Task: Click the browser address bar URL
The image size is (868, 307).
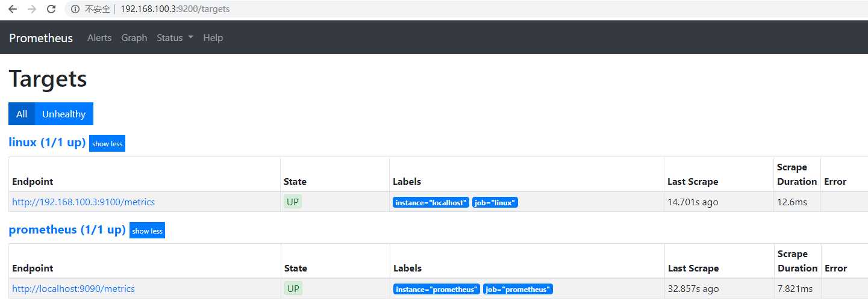Action: (175, 9)
